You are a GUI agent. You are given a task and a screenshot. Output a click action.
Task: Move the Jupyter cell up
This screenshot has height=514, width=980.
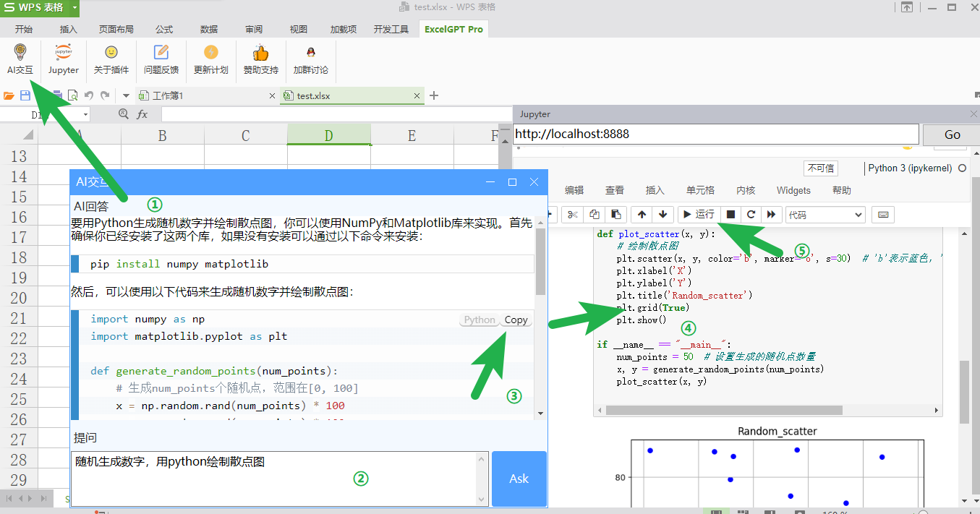tap(642, 215)
